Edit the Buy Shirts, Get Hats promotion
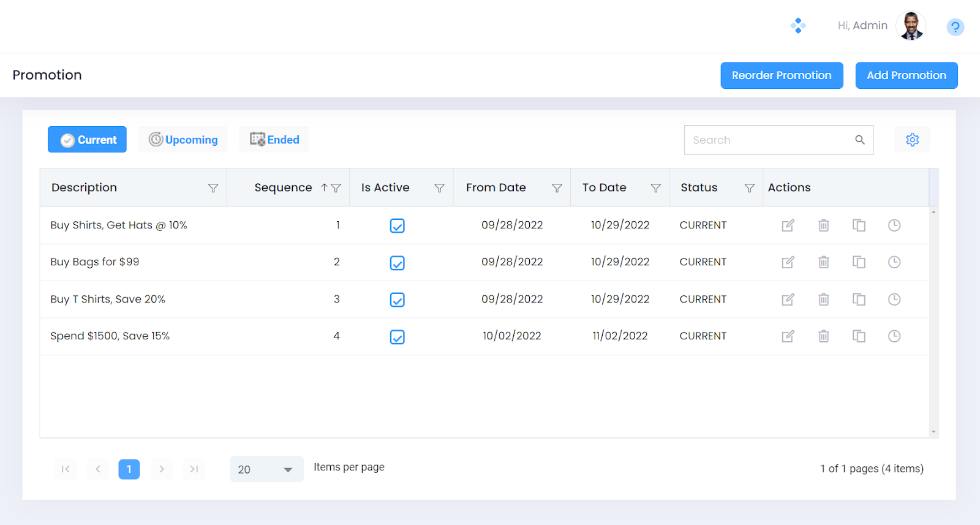This screenshot has width=980, height=525. [788, 225]
